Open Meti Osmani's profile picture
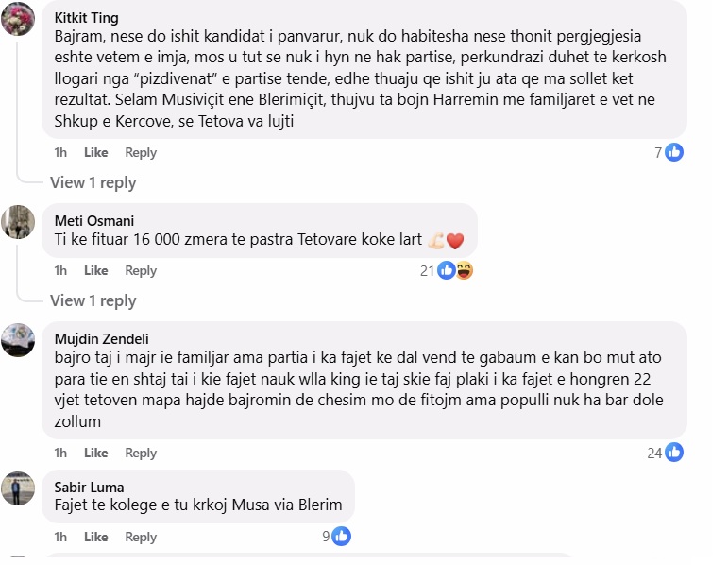Viewport: 728px width, 565px height. (19, 221)
